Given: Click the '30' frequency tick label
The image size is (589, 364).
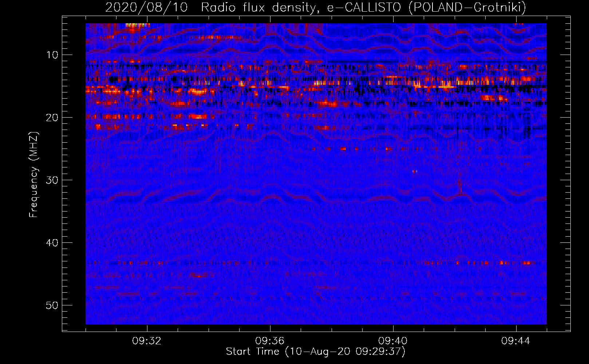Looking at the screenshot, I should (52, 180).
